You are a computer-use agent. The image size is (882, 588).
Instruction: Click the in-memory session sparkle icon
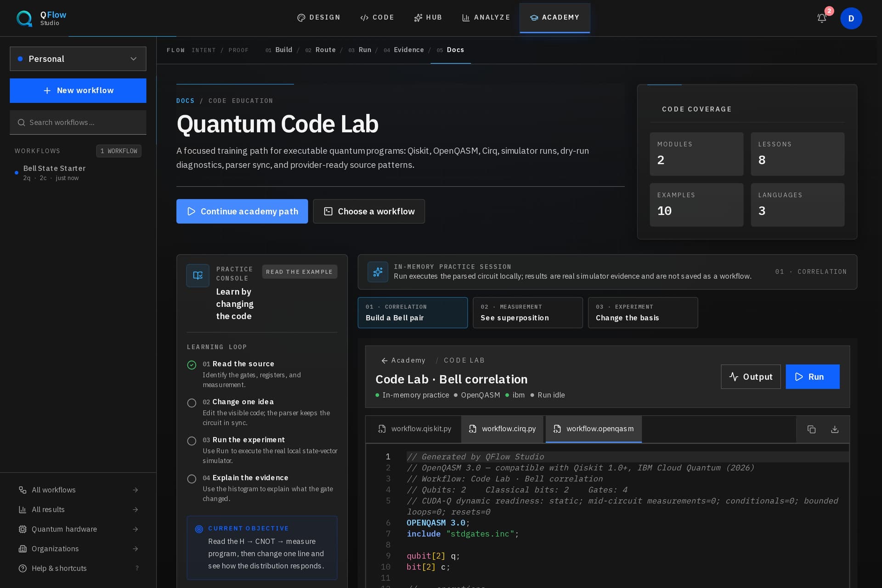[378, 272]
